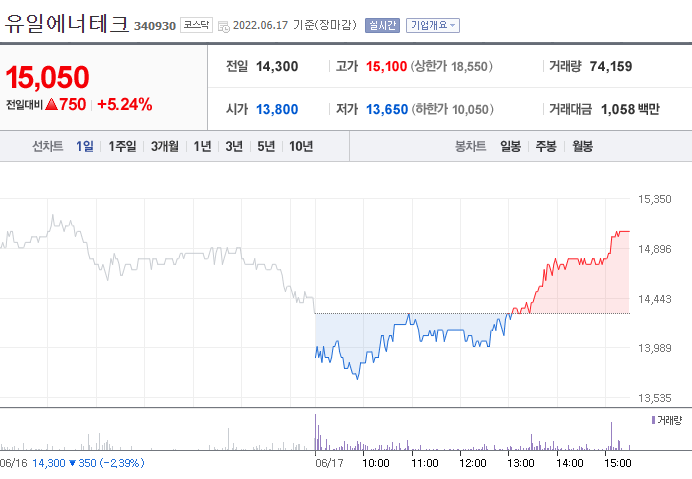This screenshot has height=479, width=692.
Task: Select the 10년 chart period
Action: [x=301, y=146]
